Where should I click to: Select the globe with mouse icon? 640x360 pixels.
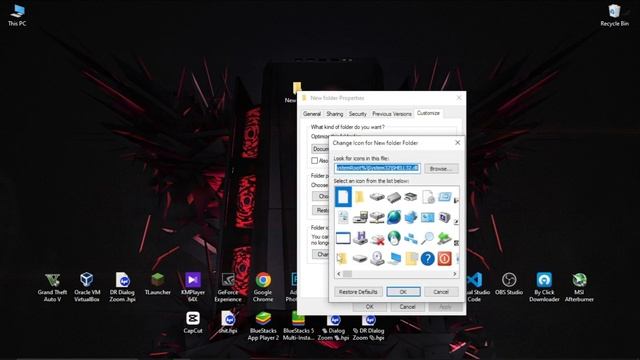click(x=394, y=238)
